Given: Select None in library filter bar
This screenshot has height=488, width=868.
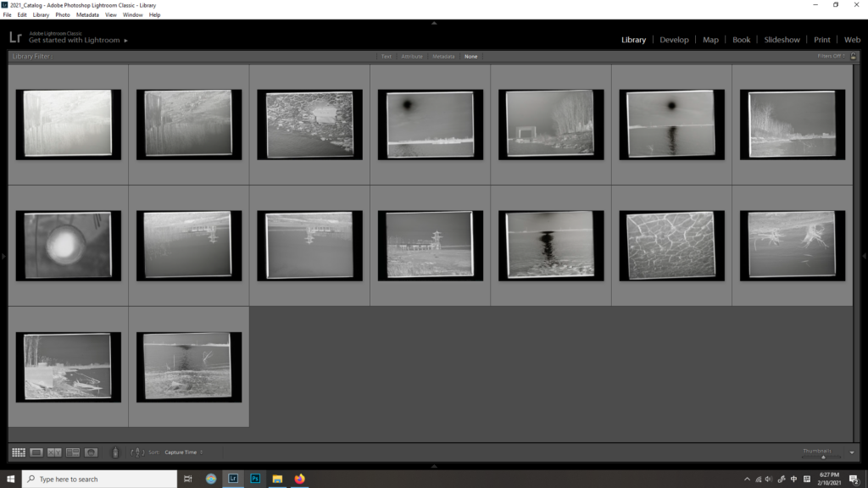Looking at the screenshot, I should [x=471, y=57].
